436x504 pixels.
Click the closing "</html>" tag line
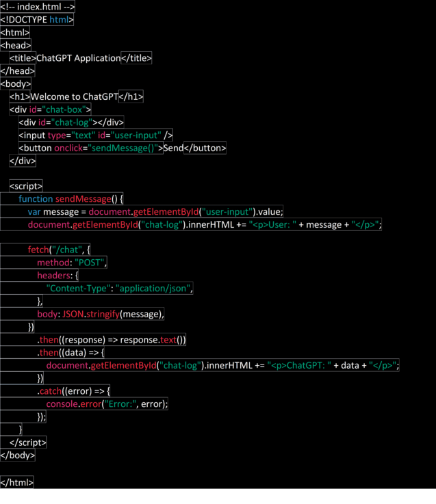click(x=16, y=483)
